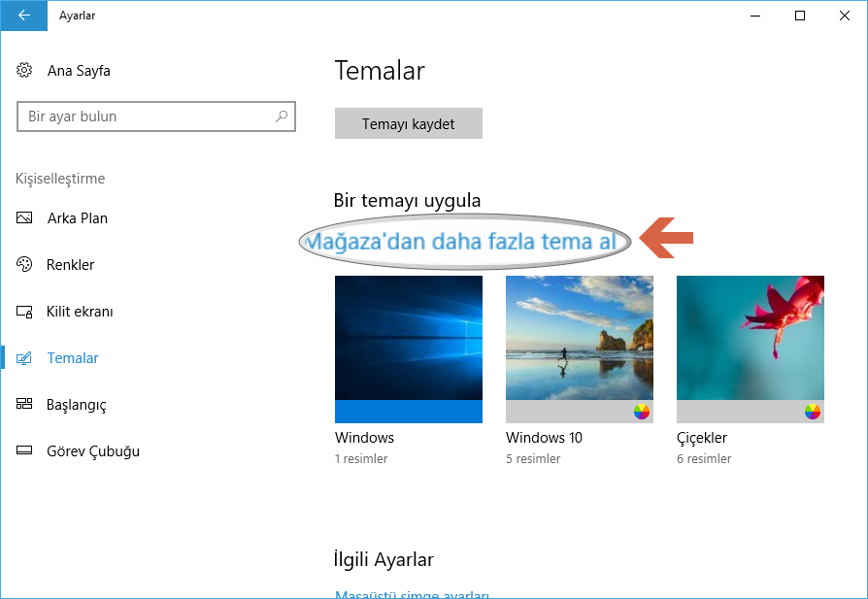Click the search magnifier in the settings search box
Image resolution: width=868 pixels, height=599 pixels.
tap(282, 116)
